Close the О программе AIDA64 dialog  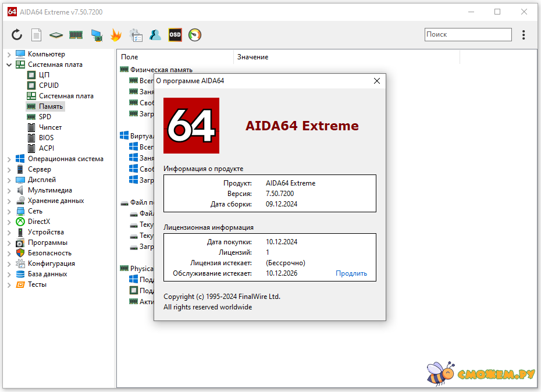coord(377,81)
